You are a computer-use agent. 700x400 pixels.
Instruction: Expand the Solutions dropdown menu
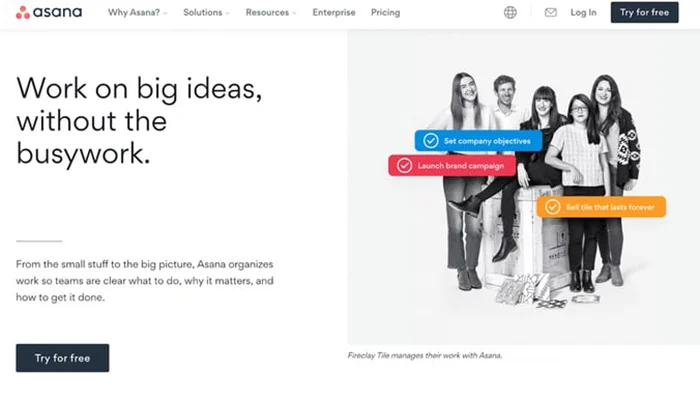pos(206,12)
